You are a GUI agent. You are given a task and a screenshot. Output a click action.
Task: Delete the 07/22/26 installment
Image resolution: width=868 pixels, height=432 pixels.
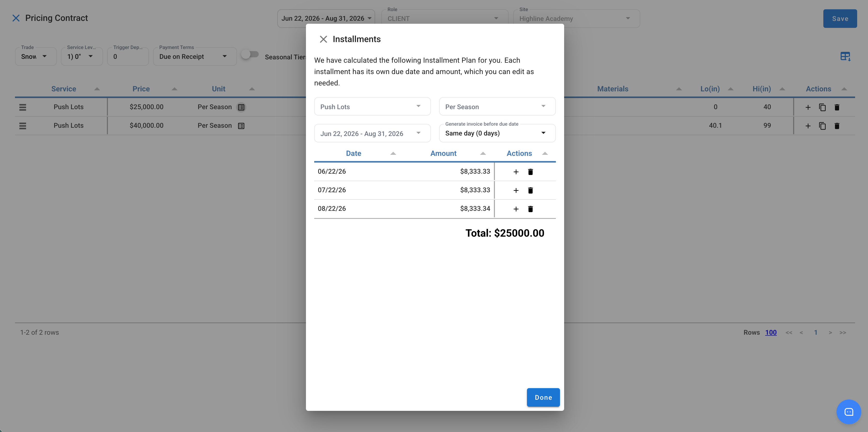coord(530,190)
